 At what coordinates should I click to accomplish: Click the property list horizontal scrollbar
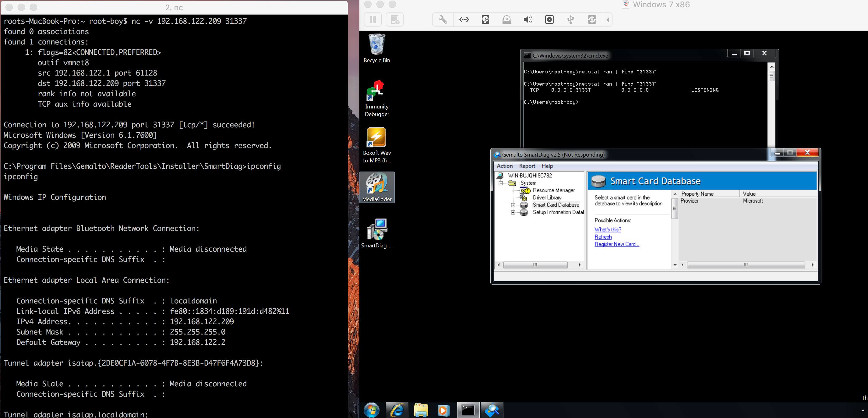pos(745,265)
